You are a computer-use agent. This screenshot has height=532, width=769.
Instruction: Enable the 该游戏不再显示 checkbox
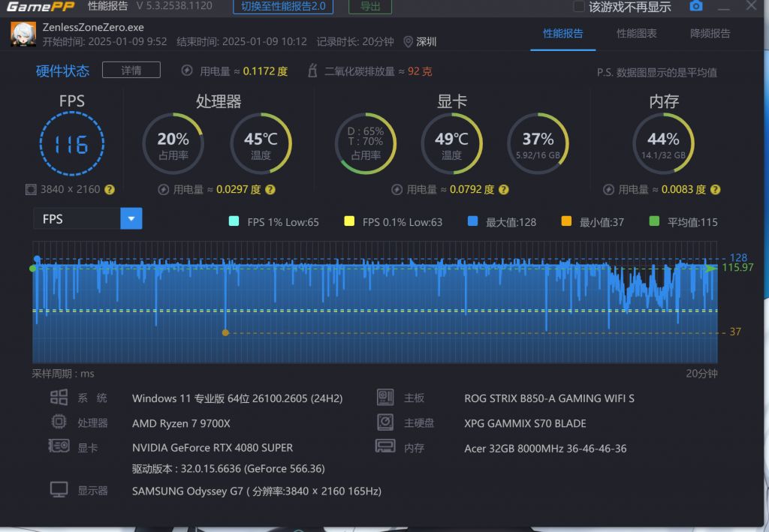click(578, 7)
